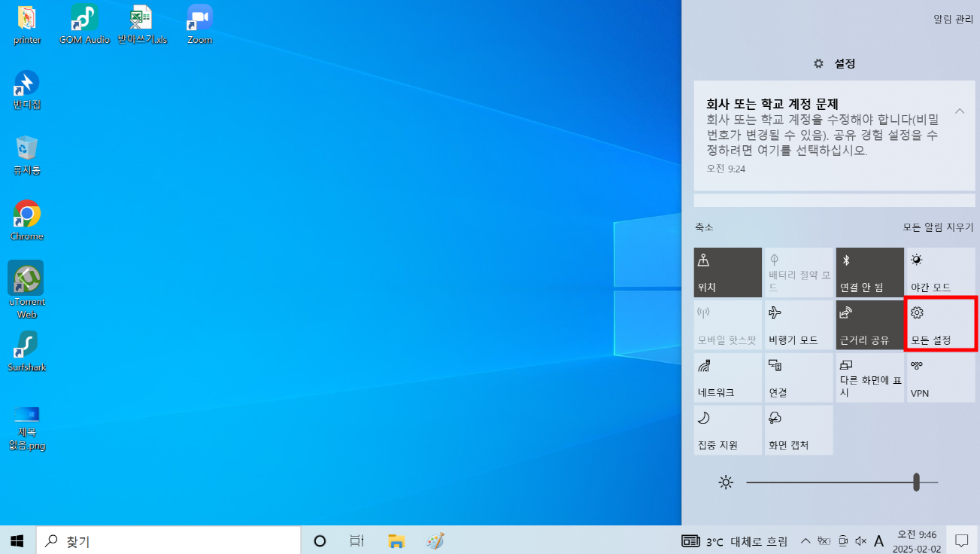Open the 연결 (Connect) tile

(x=798, y=377)
